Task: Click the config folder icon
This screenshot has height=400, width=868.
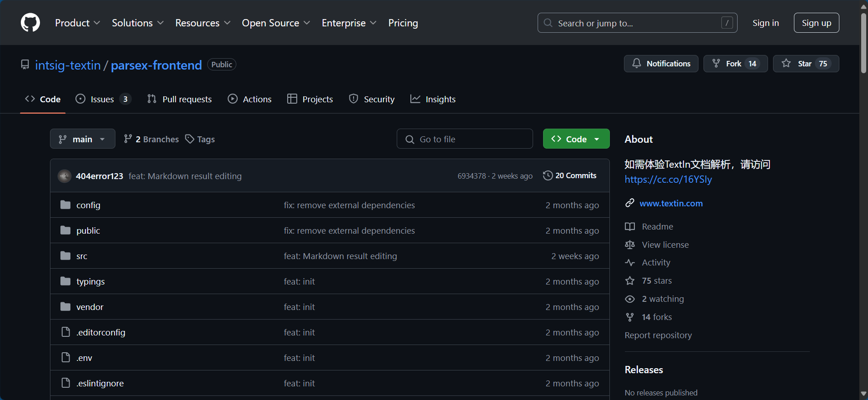Action: (65, 205)
